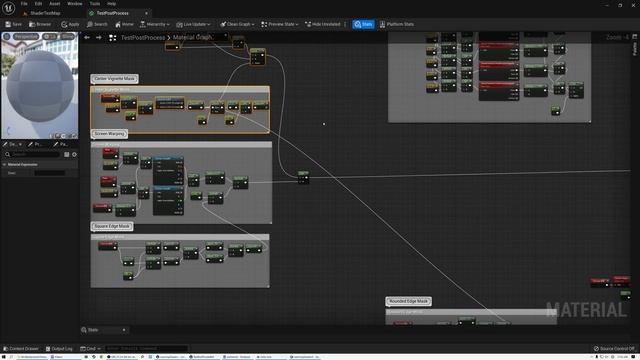Switch to the Details panel tab
640x360 pixels.
pos(12,144)
